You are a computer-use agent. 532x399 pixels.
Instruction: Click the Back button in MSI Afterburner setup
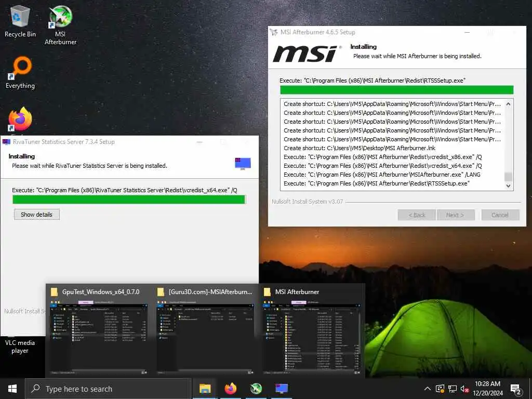(x=416, y=215)
